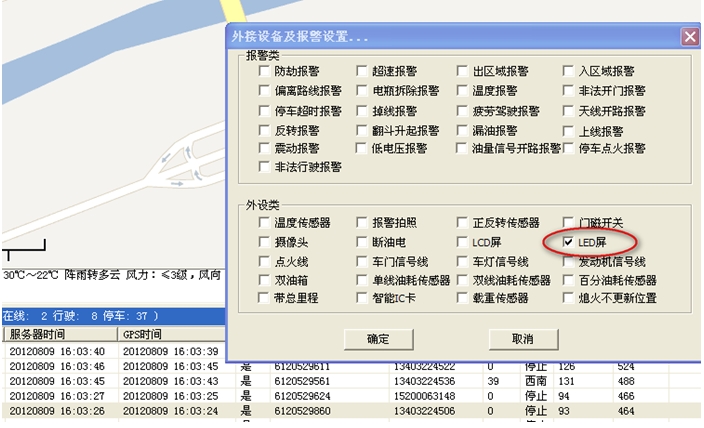Enable the 防劫报警 checkbox
This screenshot has width=704, height=428.
click(x=264, y=72)
